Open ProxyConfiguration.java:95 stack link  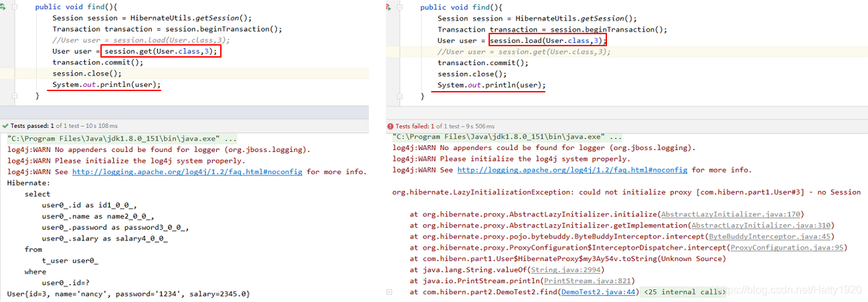786,248
